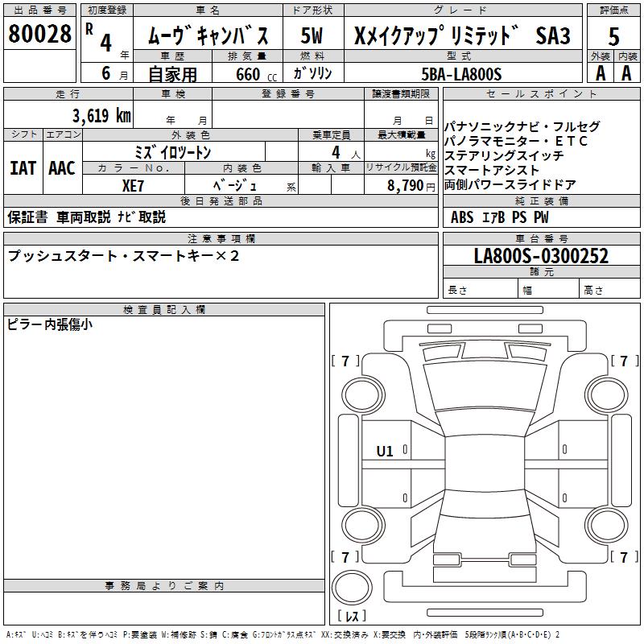Select the line パナソニックナビ・フルセグ
Image resolution: width=644 pixels, height=644 pixels.
(x=522, y=126)
